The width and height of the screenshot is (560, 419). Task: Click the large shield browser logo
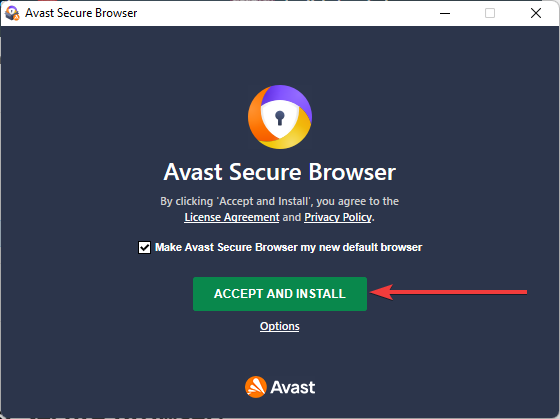click(280, 117)
